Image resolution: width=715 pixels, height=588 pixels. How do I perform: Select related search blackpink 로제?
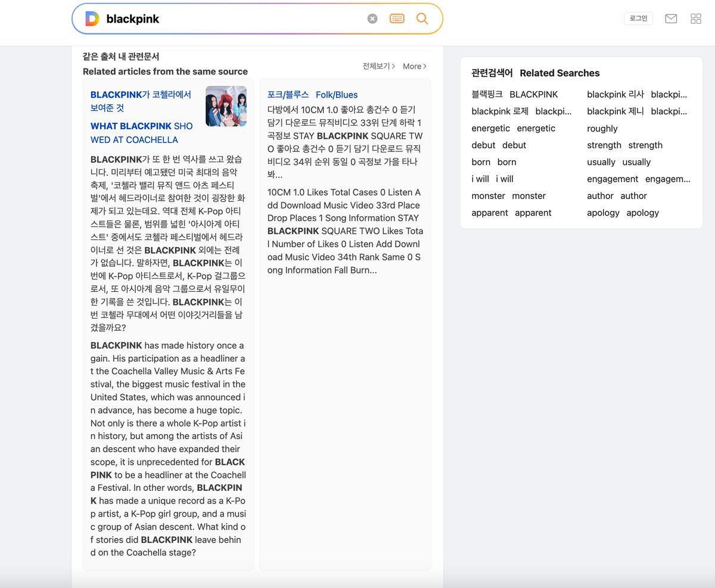tap(521, 111)
